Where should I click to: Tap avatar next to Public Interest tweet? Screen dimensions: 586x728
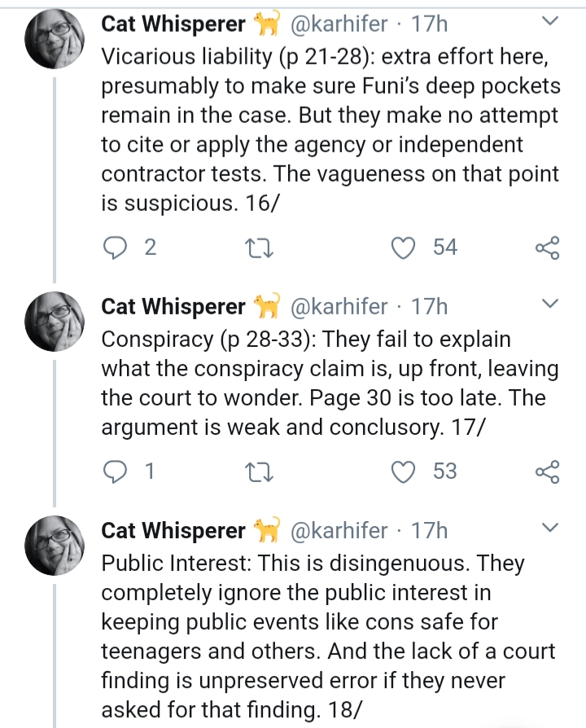coord(55,546)
